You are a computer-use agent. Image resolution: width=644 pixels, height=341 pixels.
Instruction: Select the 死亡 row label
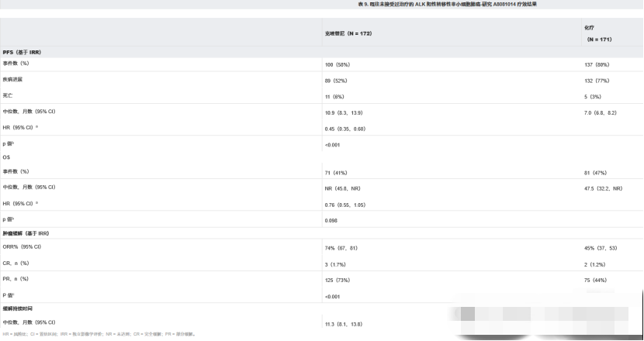tap(9, 96)
